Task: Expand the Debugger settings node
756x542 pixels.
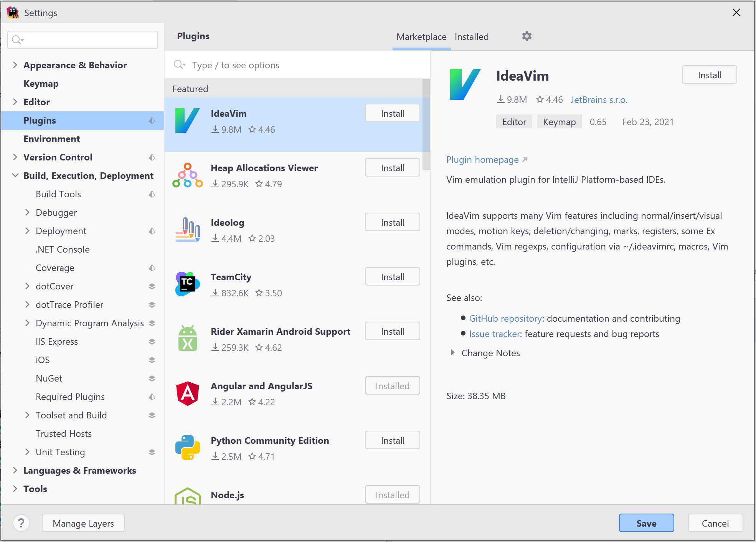Action: pos(27,212)
